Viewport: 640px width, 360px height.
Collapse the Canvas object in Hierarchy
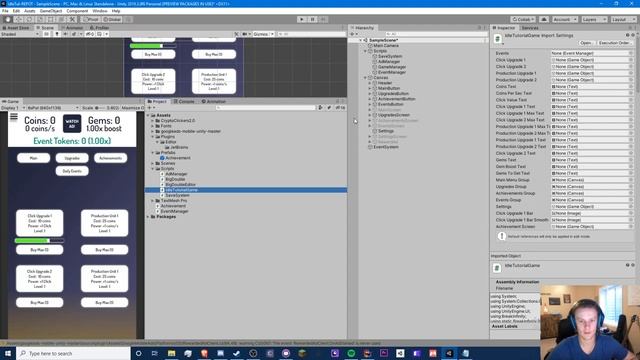[365, 78]
